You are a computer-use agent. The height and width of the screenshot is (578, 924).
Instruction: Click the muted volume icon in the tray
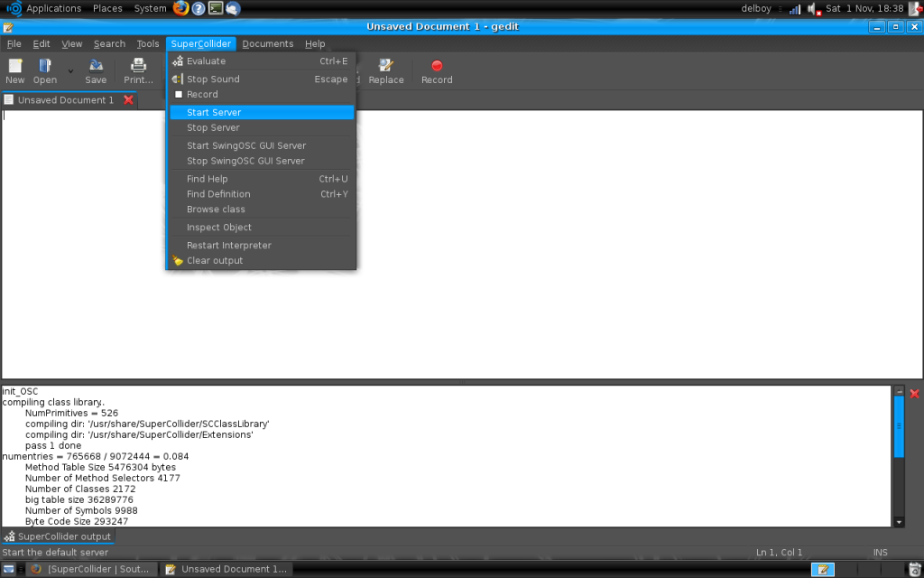814,9
